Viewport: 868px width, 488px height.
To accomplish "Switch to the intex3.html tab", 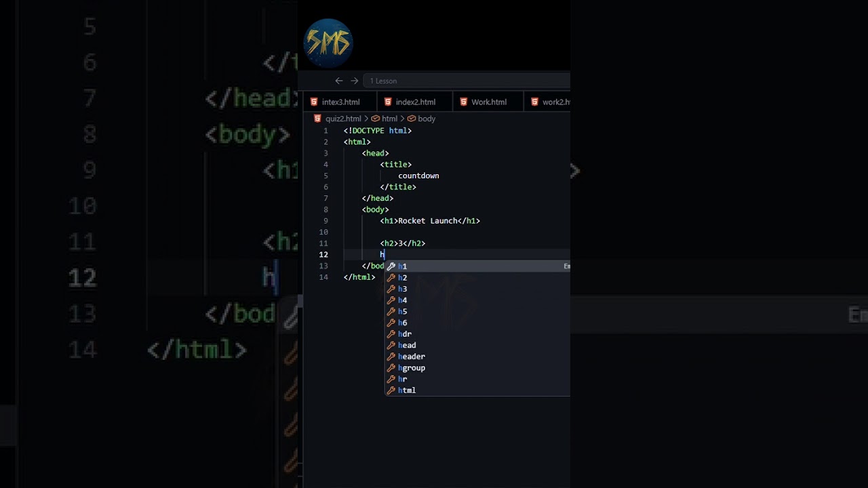I will pyautogui.click(x=340, y=102).
